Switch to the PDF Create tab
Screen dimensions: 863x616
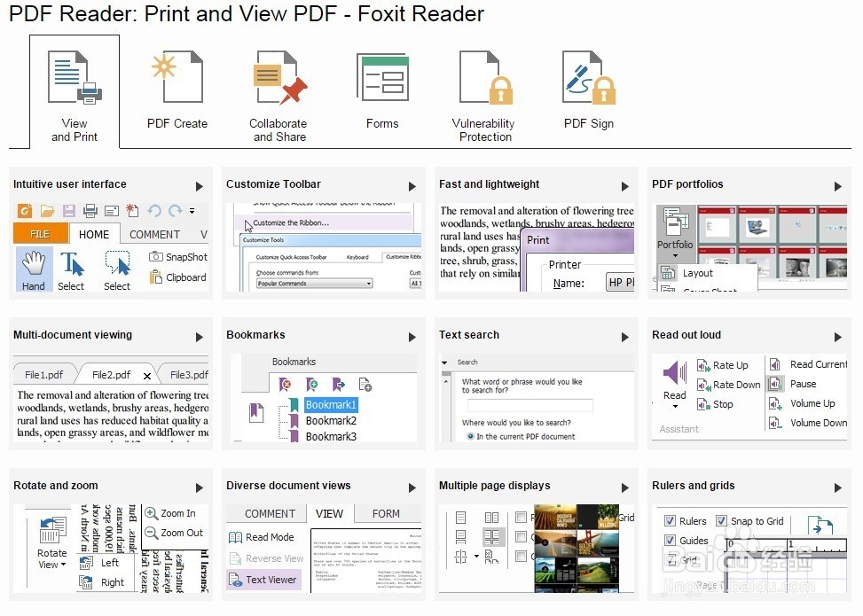pyautogui.click(x=177, y=91)
